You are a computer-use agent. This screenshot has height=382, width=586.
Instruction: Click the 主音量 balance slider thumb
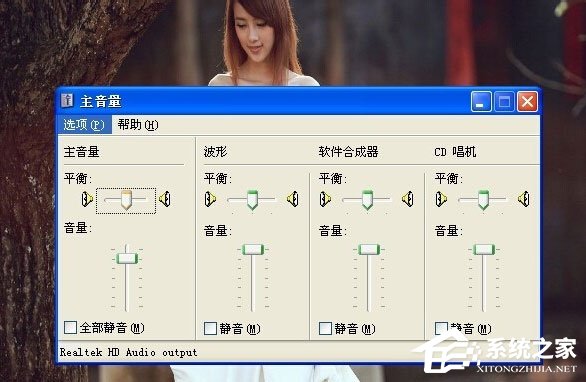pyautogui.click(x=126, y=200)
